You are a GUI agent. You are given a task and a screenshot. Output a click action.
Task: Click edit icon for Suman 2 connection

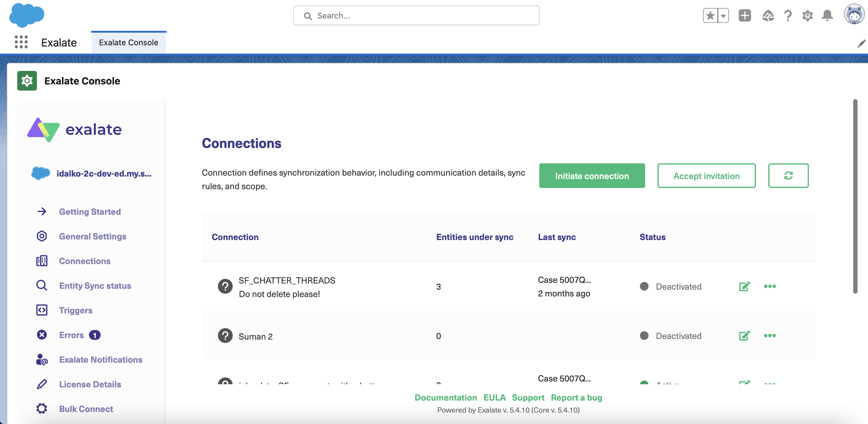click(744, 335)
